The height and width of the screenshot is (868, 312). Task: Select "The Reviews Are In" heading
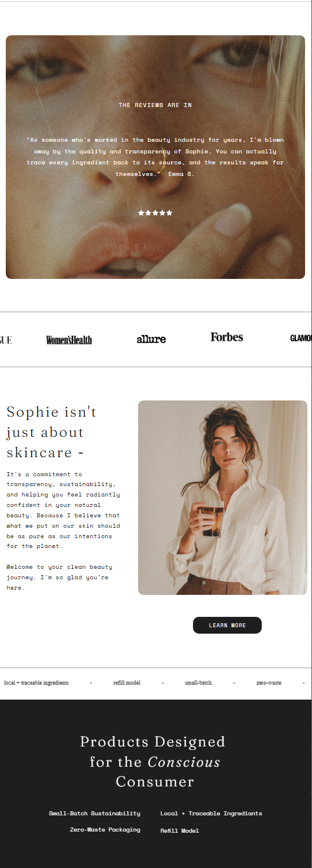tap(155, 105)
